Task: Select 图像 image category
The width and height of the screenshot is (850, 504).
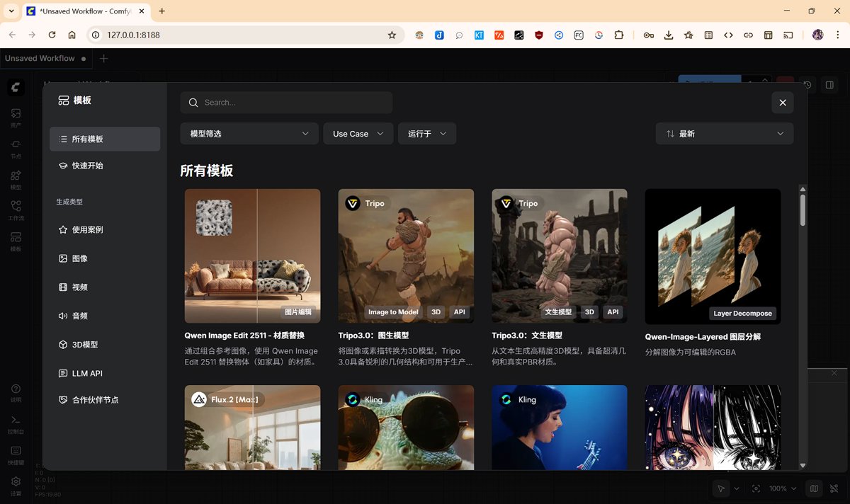Action: click(105, 258)
